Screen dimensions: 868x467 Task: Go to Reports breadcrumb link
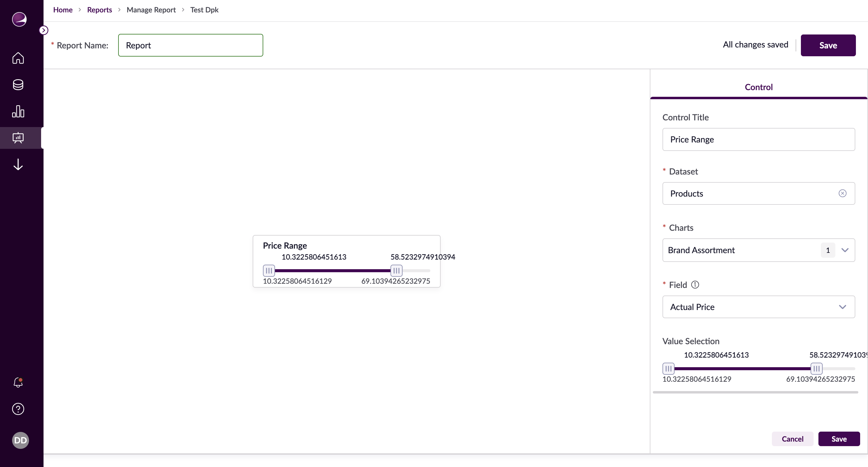(x=99, y=10)
